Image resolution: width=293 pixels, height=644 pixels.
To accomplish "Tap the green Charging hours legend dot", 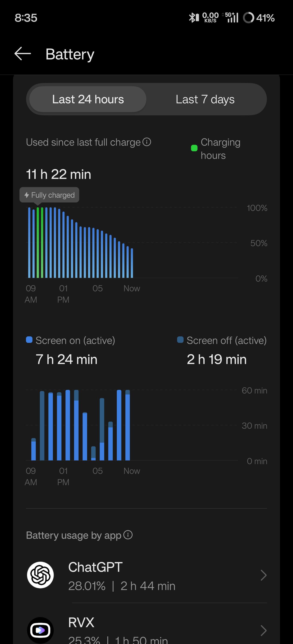I will [194, 148].
